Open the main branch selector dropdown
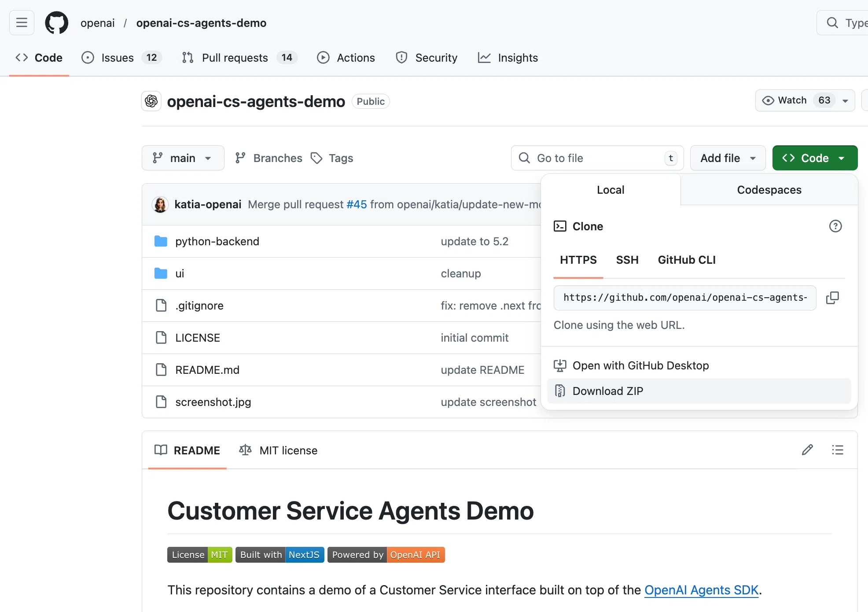The height and width of the screenshot is (612, 868). 183,158
